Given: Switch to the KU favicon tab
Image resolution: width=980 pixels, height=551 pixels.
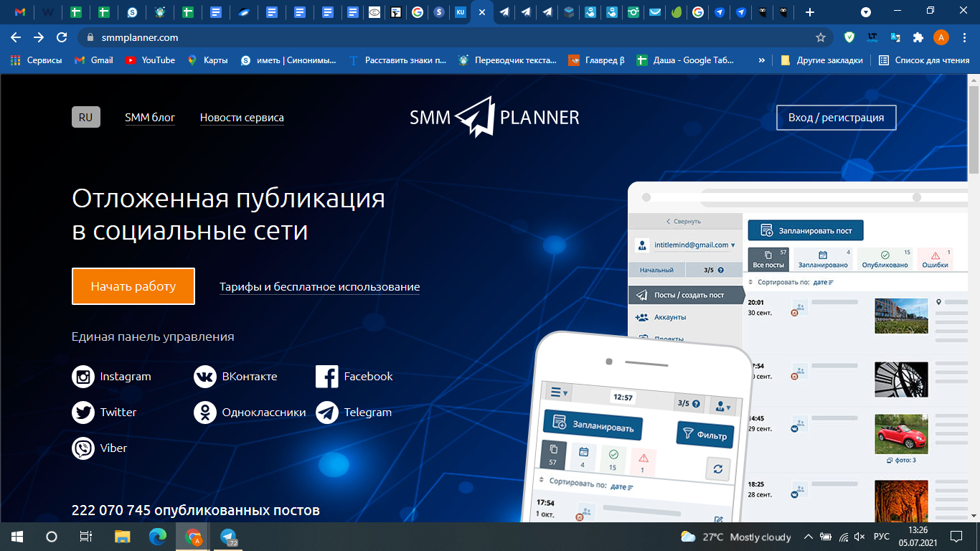Looking at the screenshot, I should (x=460, y=12).
